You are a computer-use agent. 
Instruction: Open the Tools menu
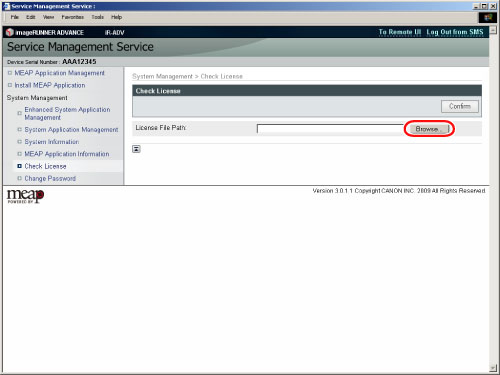coord(98,17)
